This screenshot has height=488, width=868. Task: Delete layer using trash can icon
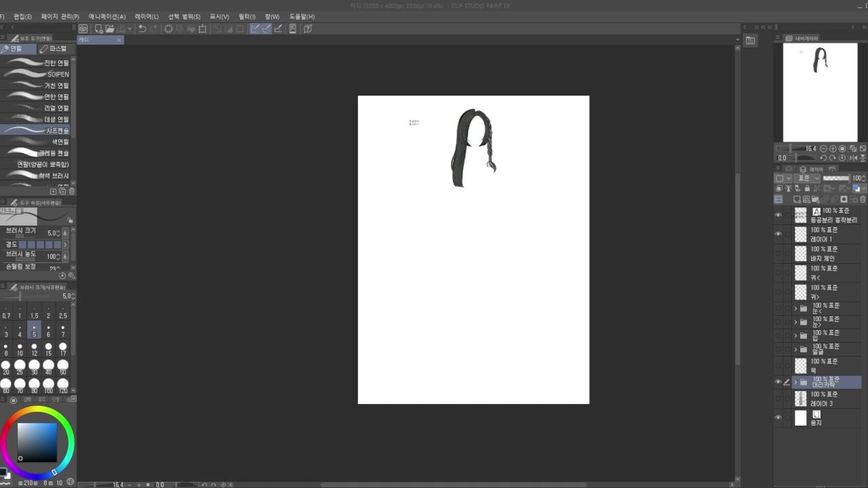coord(863,199)
